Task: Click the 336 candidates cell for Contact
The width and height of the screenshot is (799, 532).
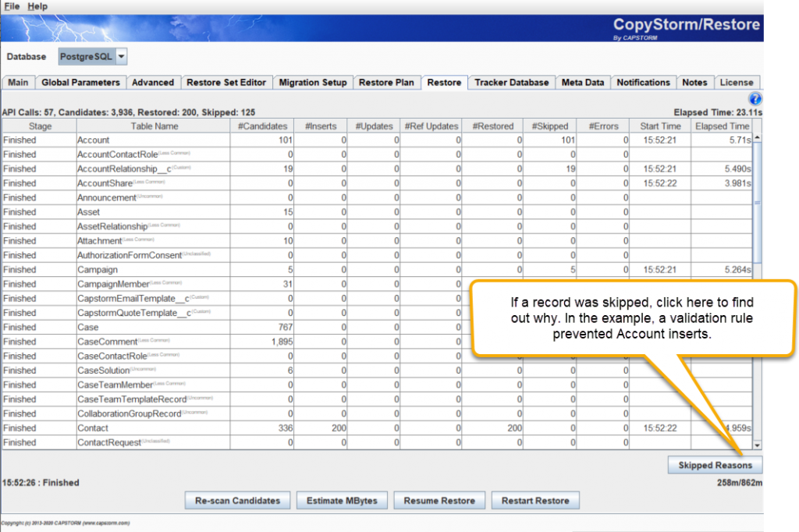Action: [x=262, y=428]
